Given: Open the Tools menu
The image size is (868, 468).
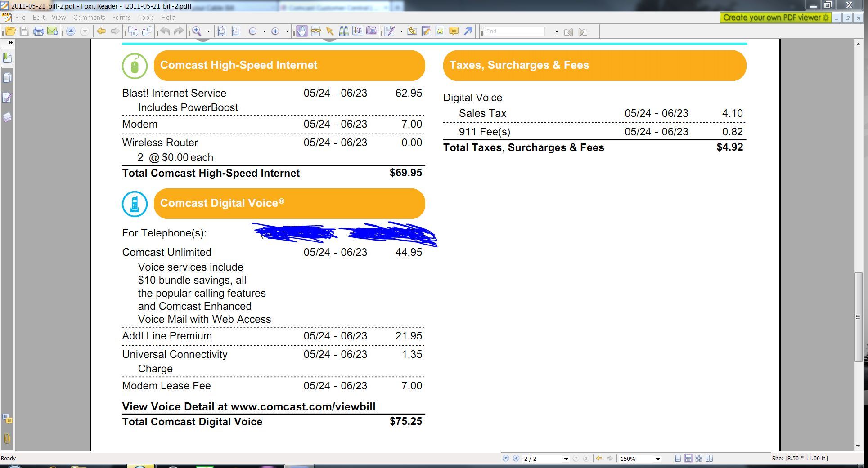Looking at the screenshot, I should pyautogui.click(x=145, y=18).
